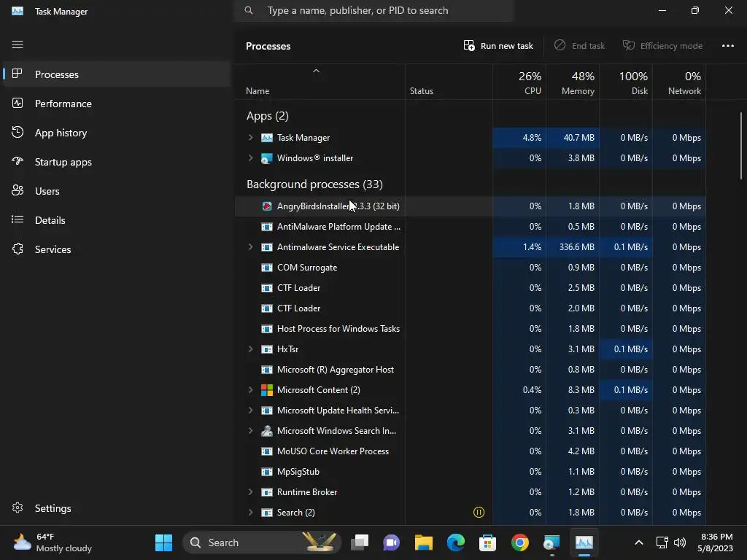747x560 pixels.
Task: Open the Chat app from the taskbar
Action: 391,542
